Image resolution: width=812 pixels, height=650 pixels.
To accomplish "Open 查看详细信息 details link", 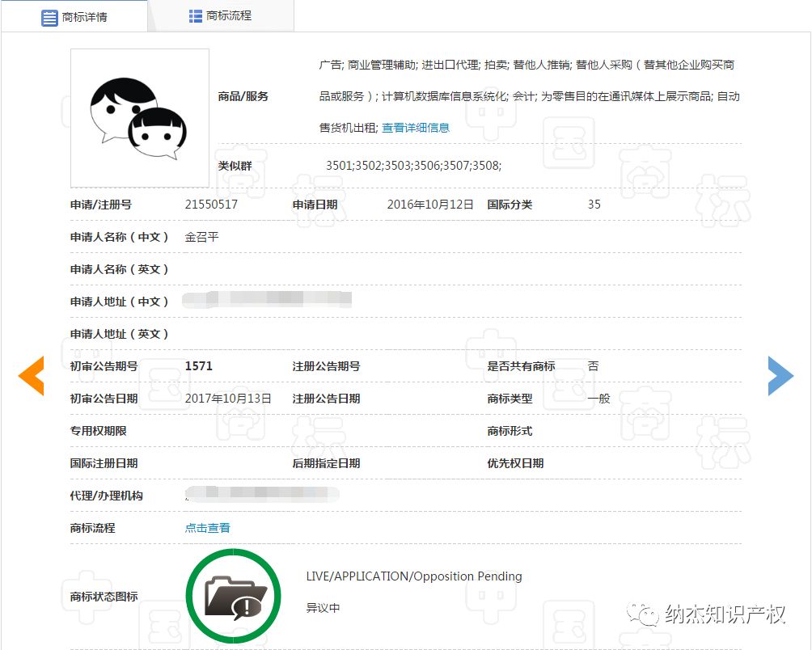I will [x=415, y=128].
